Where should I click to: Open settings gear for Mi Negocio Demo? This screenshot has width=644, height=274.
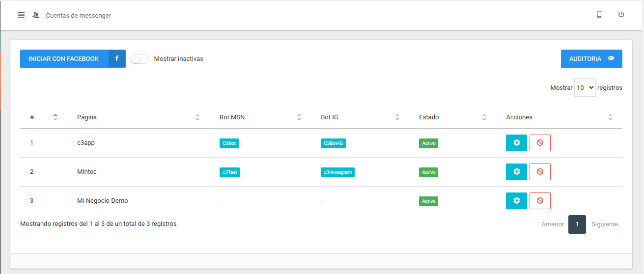516,201
